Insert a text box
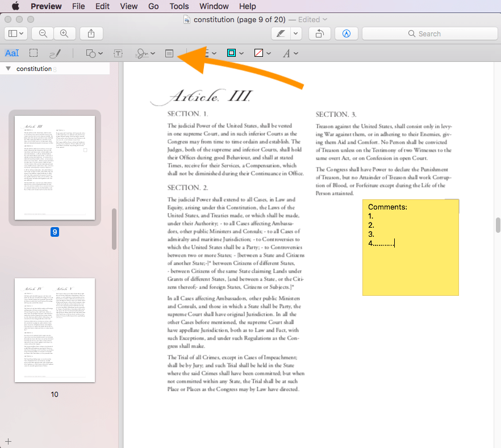The height and width of the screenshot is (448, 501). [118, 53]
